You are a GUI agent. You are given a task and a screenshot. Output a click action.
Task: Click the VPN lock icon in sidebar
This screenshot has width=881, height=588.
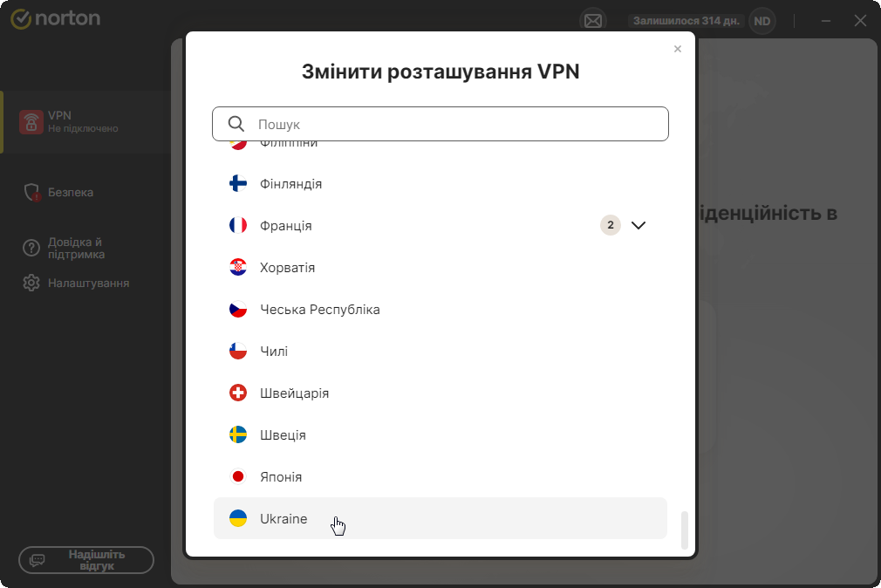click(31, 122)
